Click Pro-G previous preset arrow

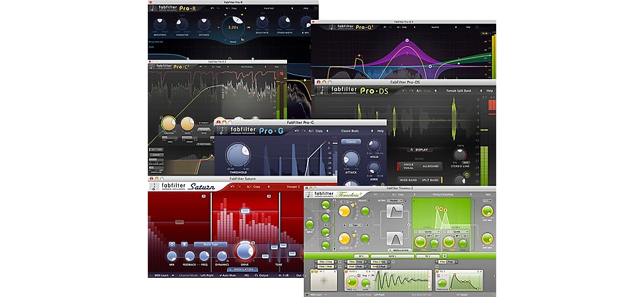(327, 131)
